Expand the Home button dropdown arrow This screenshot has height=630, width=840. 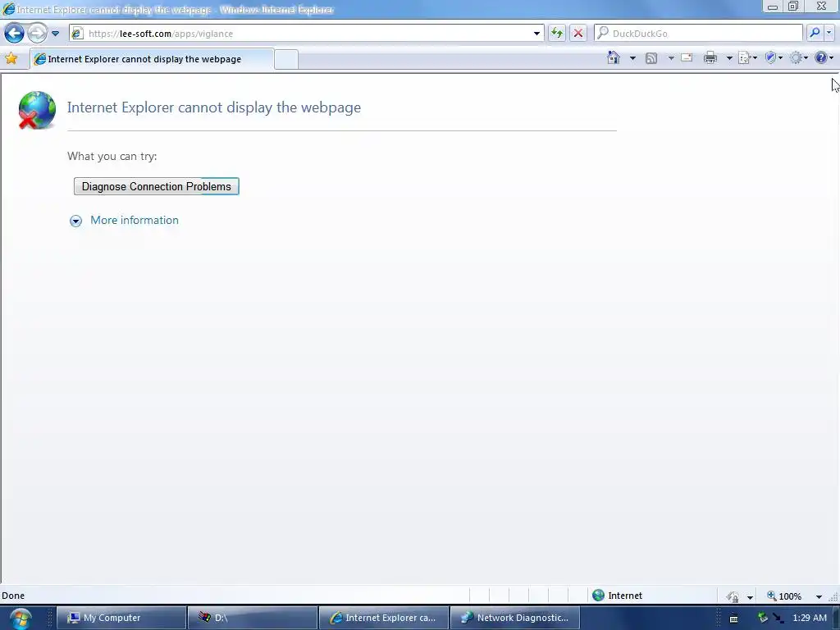point(632,58)
